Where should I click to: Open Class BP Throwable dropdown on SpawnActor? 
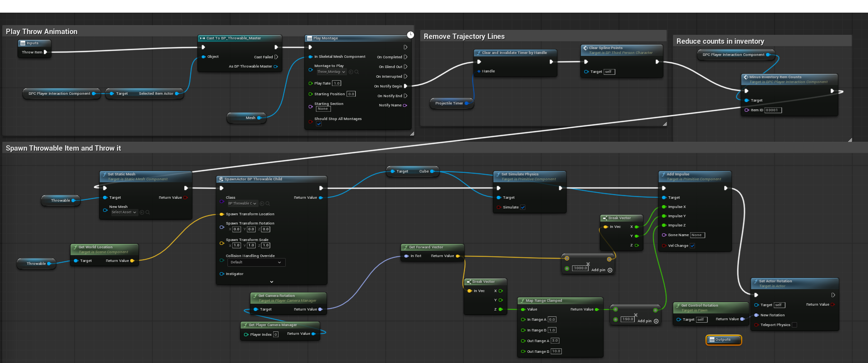pyautogui.click(x=243, y=204)
